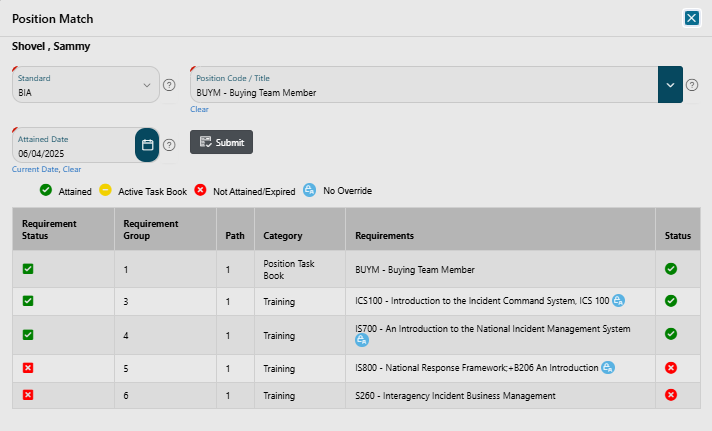Click green status icon in ICS100 row
712x431 pixels.
(x=671, y=301)
